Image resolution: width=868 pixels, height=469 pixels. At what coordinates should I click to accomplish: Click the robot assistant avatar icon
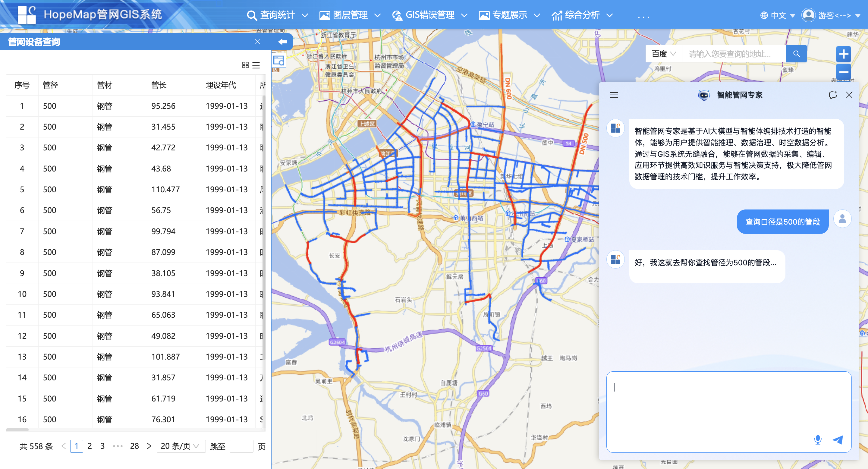point(703,95)
